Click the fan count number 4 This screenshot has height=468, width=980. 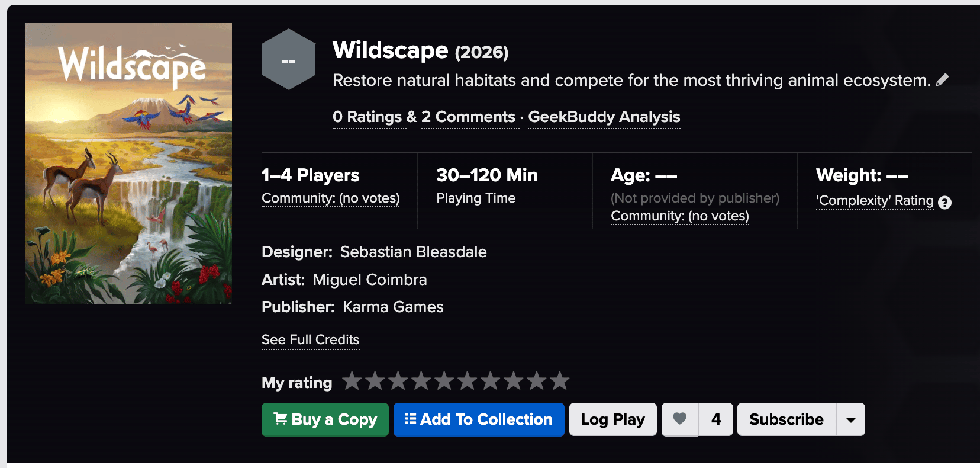click(x=716, y=419)
